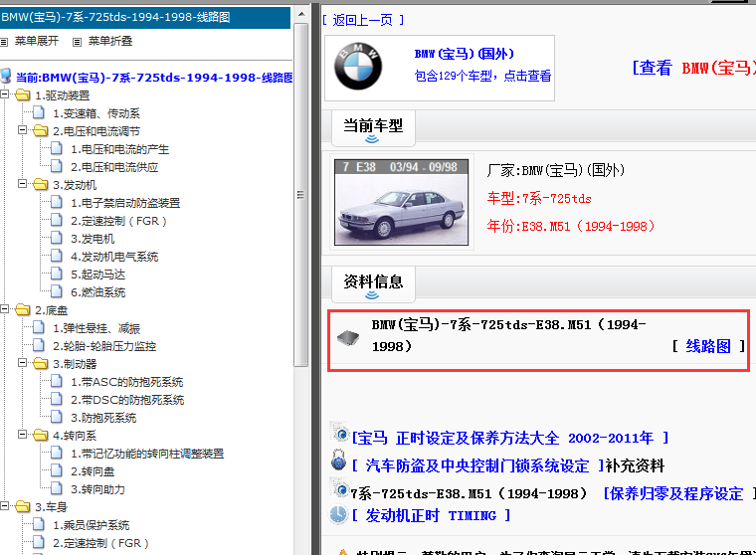Image resolution: width=756 pixels, height=555 pixels.
Task: Click the left panel scrollbar thumb
Action: click(300, 195)
